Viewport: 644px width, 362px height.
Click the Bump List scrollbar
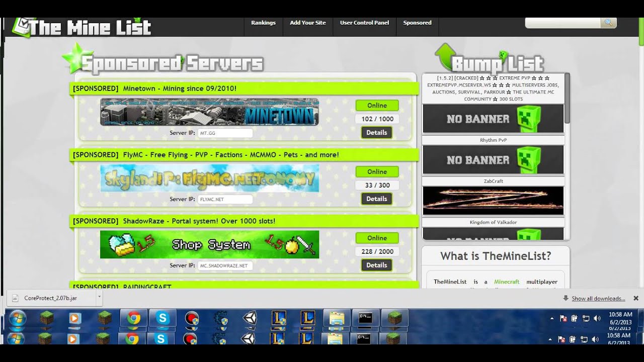tap(567, 99)
